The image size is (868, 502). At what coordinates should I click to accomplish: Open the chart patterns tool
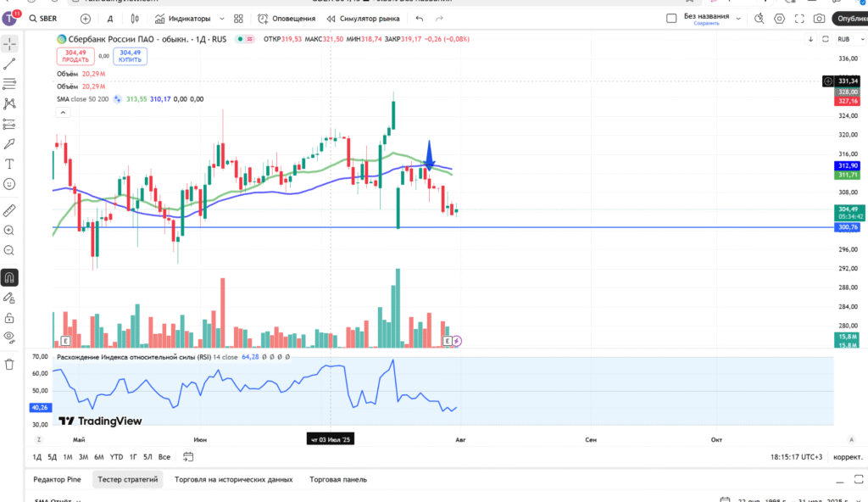tap(9, 103)
